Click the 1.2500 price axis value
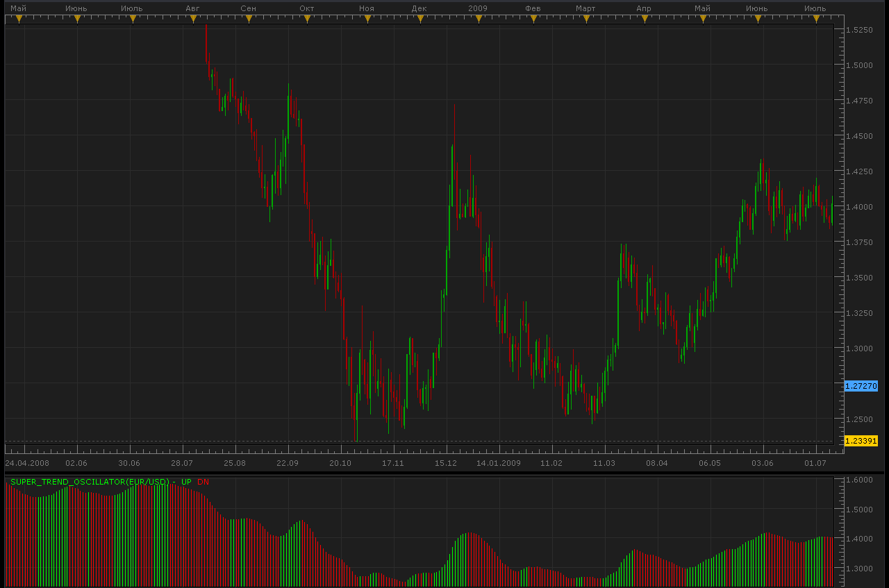 860,419
